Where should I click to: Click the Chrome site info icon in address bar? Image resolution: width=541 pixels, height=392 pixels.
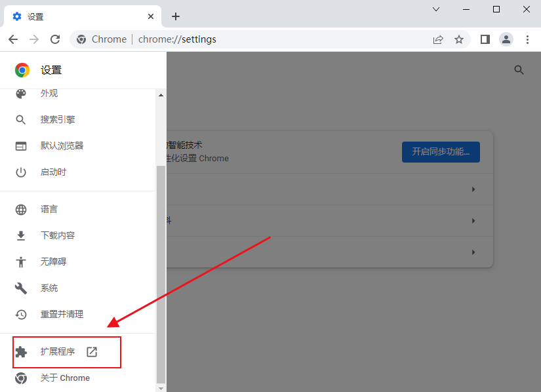click(x=81, y=39)
